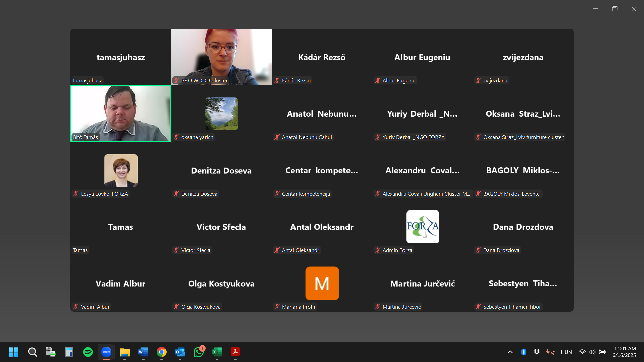Open File Explorer folder icon
644x362 pixels.
[124, 352]
